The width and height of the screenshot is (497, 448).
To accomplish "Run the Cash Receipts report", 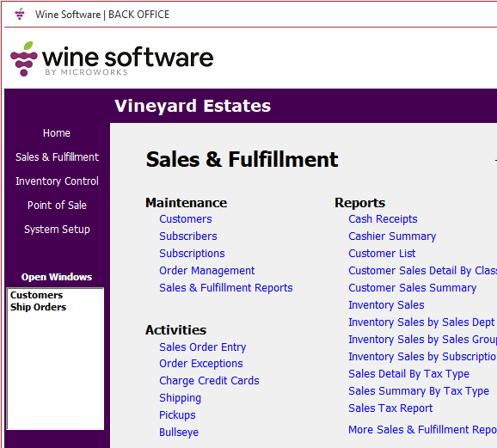I will pos(383,219).
